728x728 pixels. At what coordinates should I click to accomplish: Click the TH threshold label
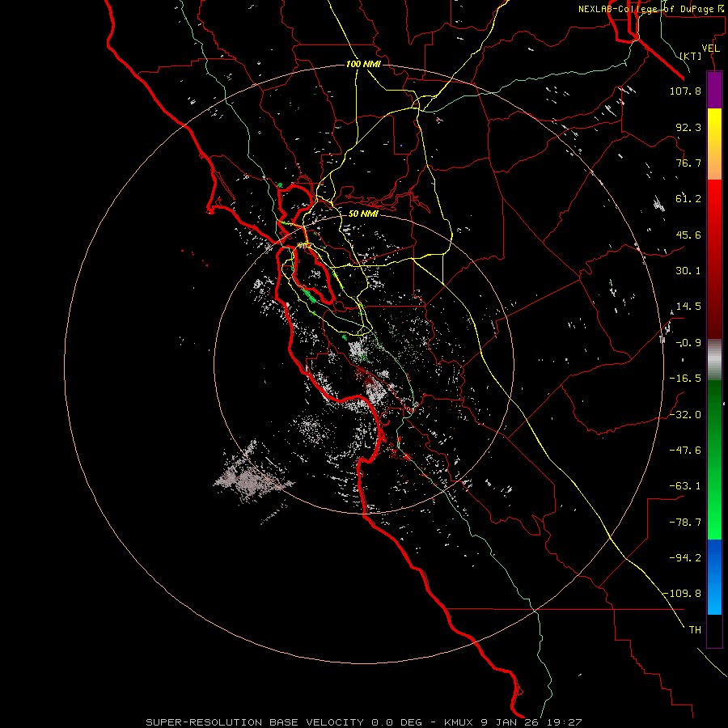(695, 630)
